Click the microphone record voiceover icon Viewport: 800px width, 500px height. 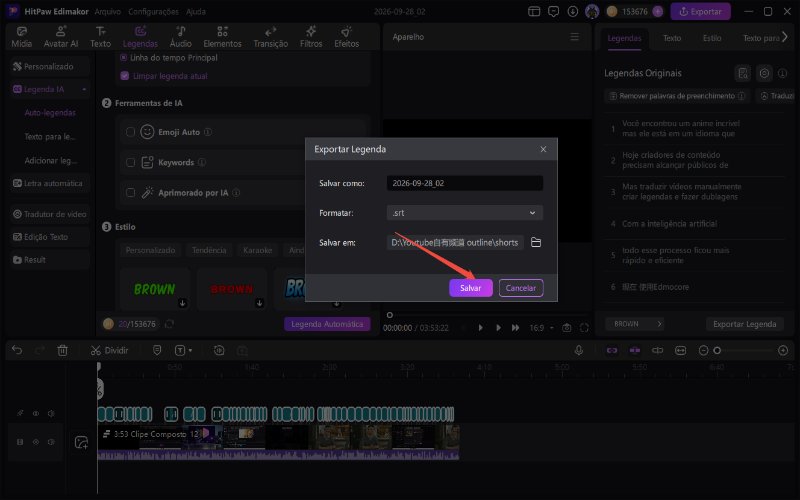579,351
